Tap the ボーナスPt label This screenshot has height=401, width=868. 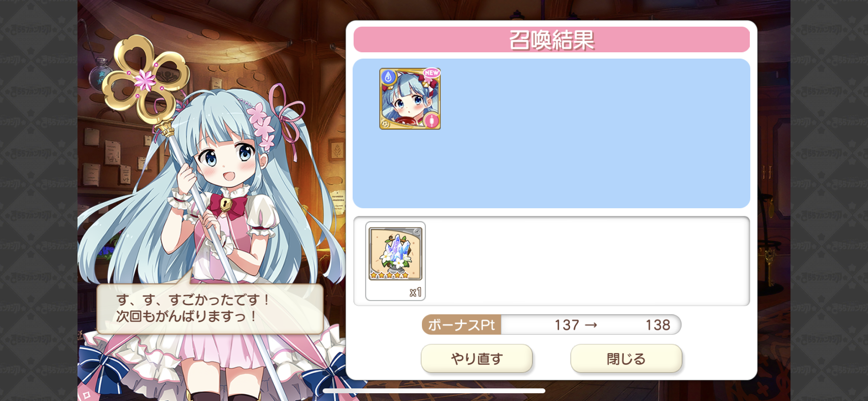click(x=461, y=325)
